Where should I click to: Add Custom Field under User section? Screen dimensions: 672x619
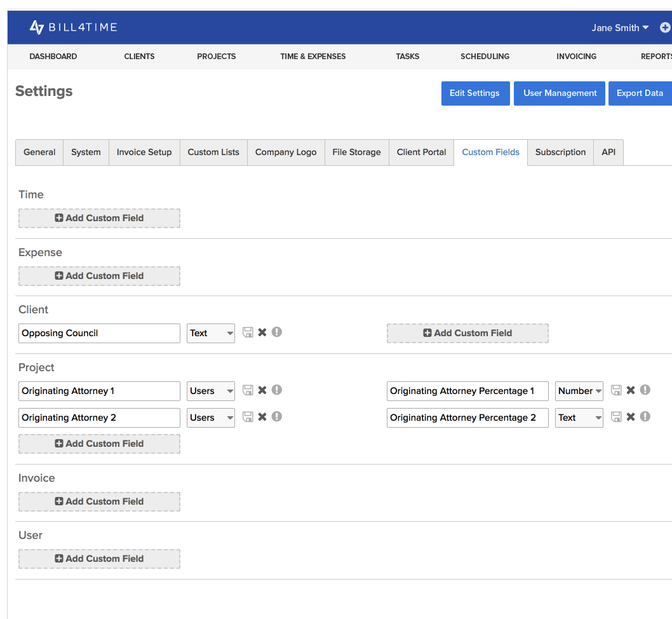(99, 559)
